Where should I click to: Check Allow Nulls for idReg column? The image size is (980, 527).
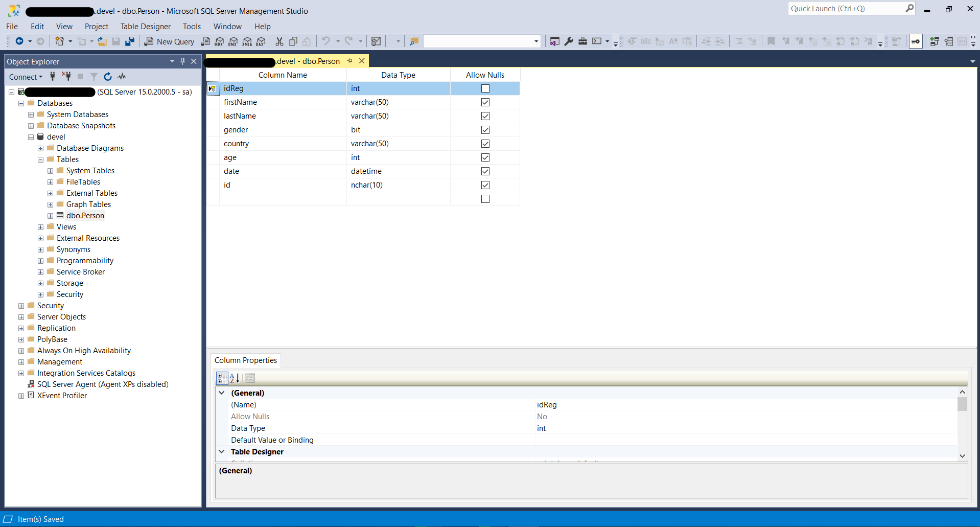[485, 88]
